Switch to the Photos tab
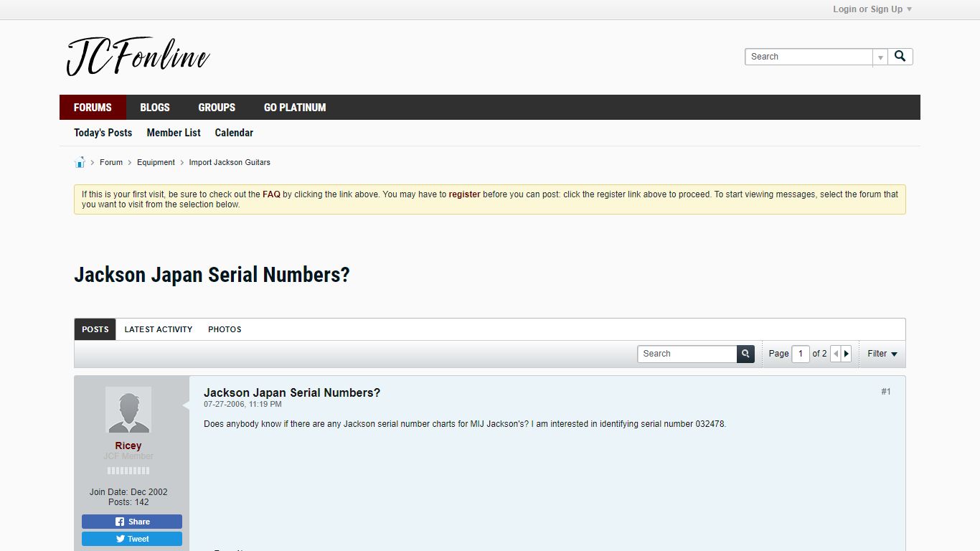Image resolution: width=980 pixels, height=551 pixels. (225, 329)
